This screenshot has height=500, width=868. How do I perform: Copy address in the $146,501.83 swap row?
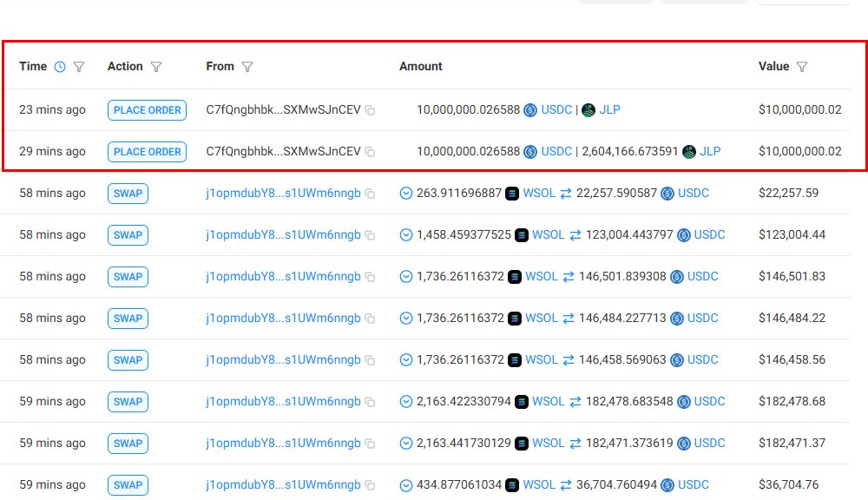tap(371, 277)
